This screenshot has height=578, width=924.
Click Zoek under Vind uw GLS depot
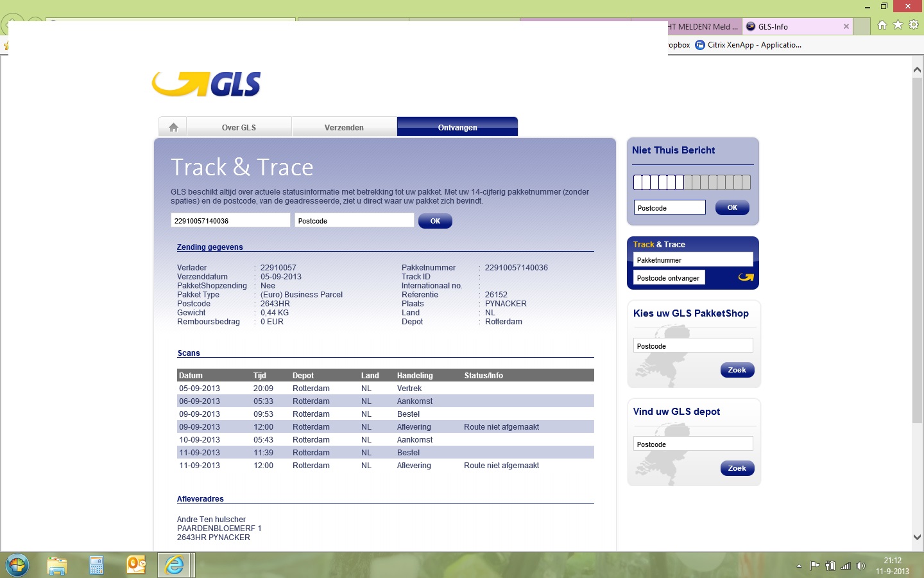(x=737, y=468)
